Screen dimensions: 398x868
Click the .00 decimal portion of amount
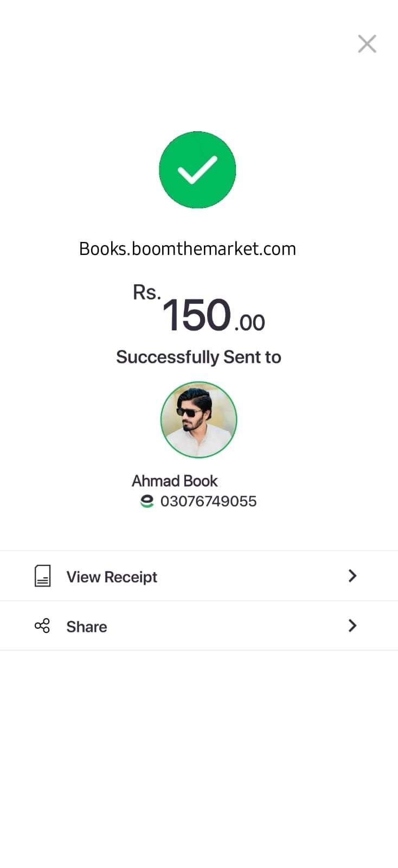tap(249, 323)
